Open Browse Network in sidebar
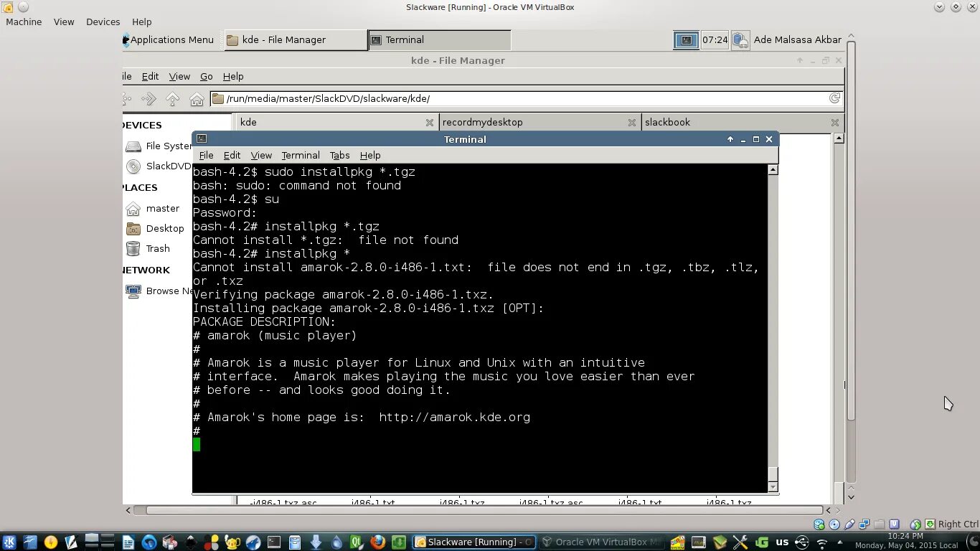 pyautogui.click(x=159, y=291)
